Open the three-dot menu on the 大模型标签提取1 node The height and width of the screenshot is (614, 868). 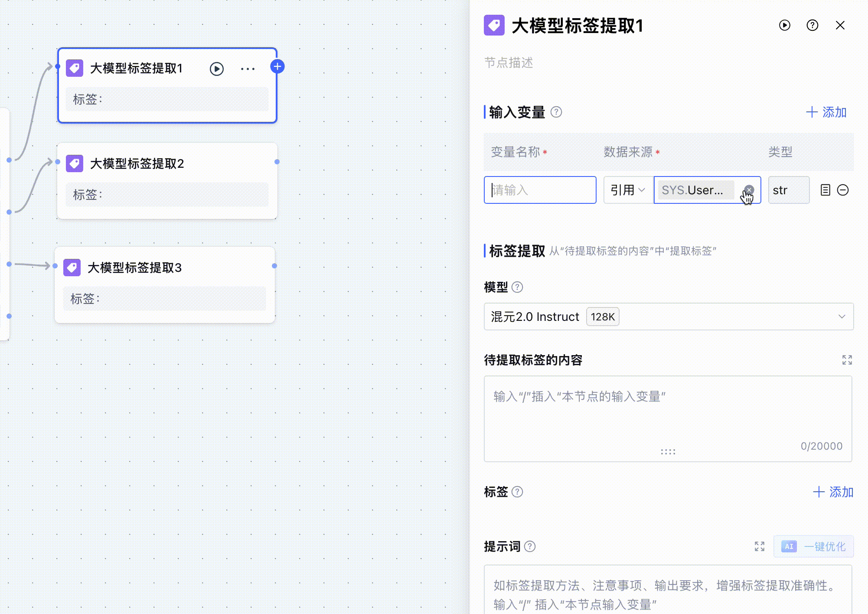(x=248, y=69)
